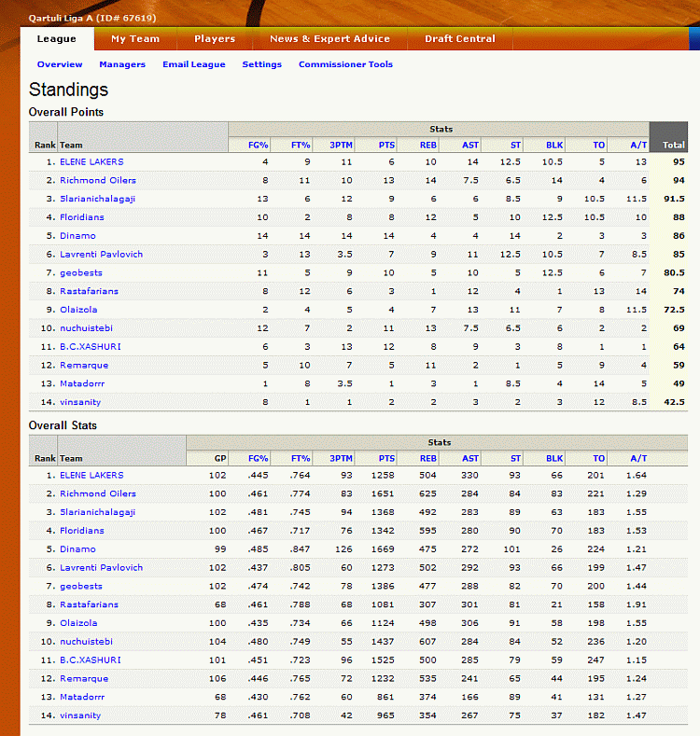Open Rastafarians in Overall Stats table

[89, 604]
